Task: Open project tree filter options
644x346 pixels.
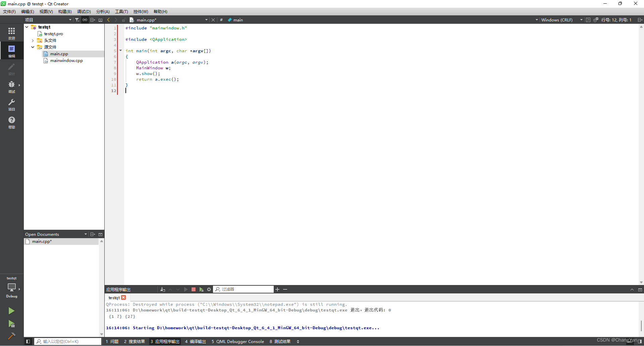Action: point(77,20)
